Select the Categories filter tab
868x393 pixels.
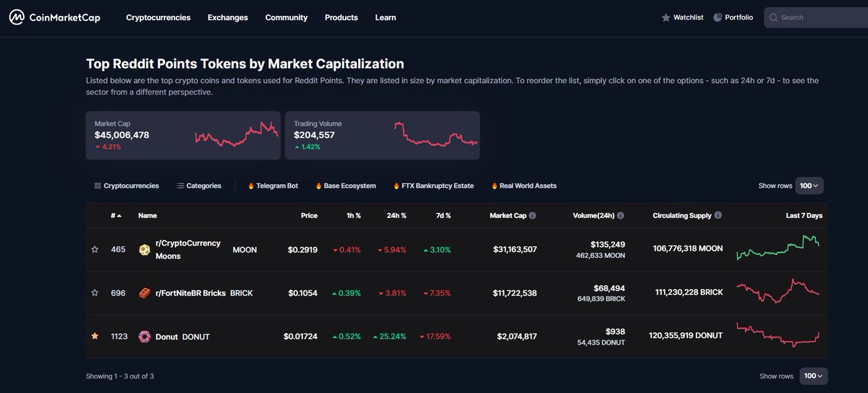coord(199,186)
